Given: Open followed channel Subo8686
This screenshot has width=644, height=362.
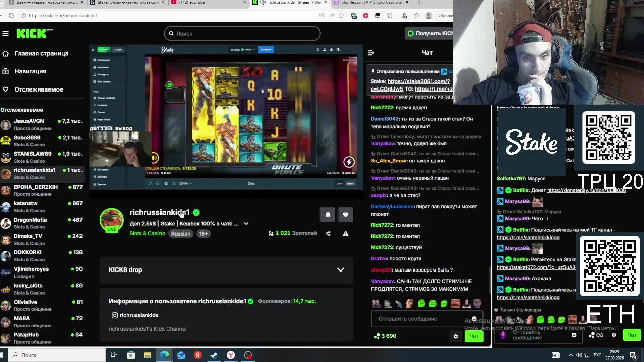Looking at the screenshot, I should [x=41, y=141].
